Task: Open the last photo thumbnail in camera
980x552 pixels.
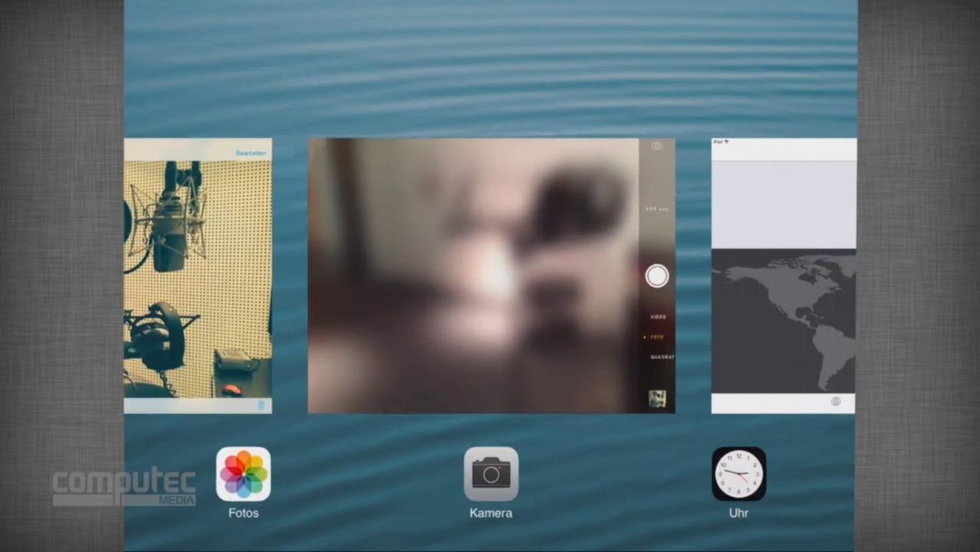Action: point(657,399)
